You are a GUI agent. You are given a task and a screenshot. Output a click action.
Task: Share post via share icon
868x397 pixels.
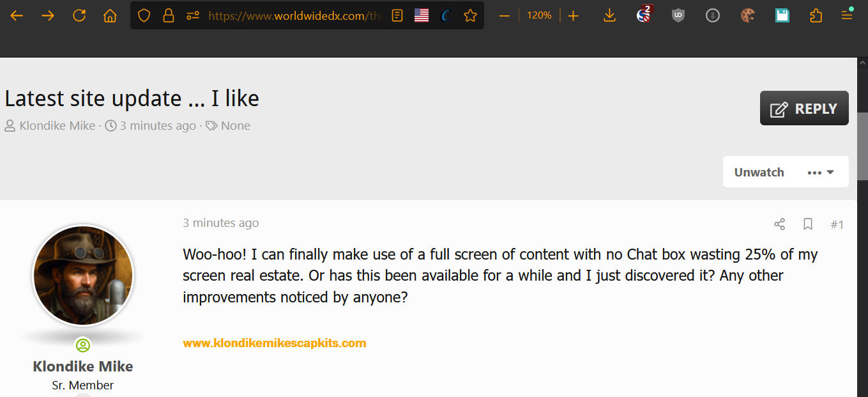click(779, 224)
